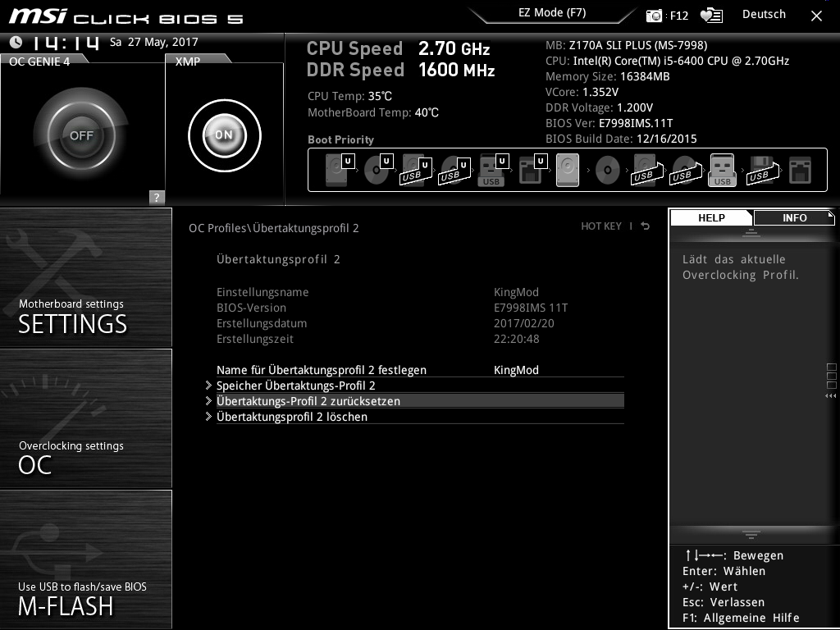
Task: Click the Memory Size 16384MB entry
Action: pyautogui.click(x=608, y=76)
